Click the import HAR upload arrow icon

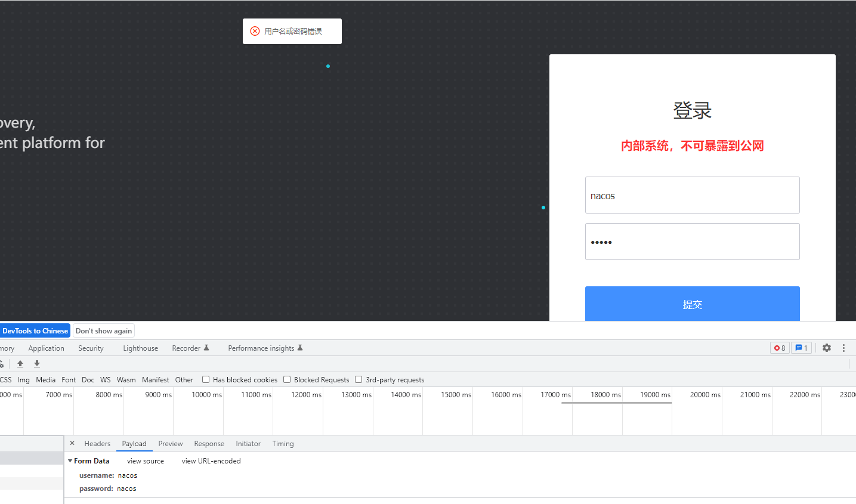point(20,364)
